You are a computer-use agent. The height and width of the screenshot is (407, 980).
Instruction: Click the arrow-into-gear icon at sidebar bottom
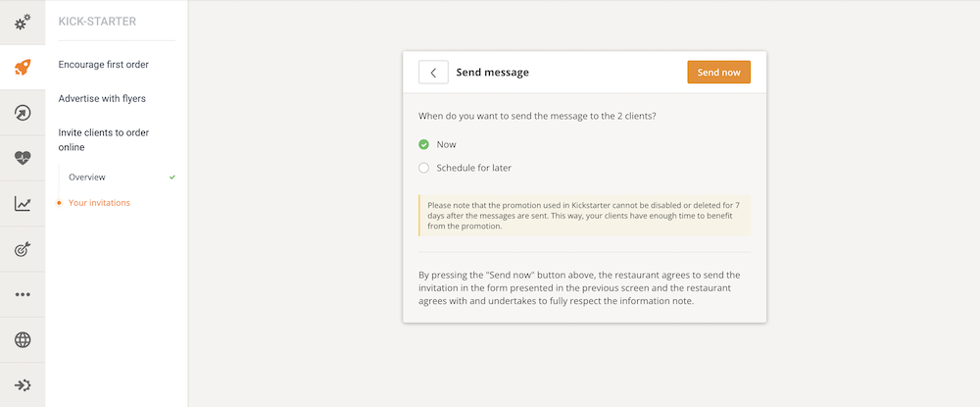(23, 385)
